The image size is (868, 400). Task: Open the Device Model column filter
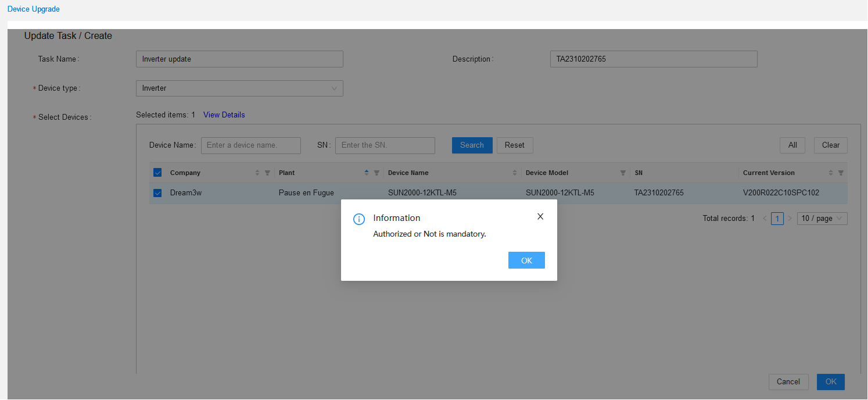click(623, 173)
